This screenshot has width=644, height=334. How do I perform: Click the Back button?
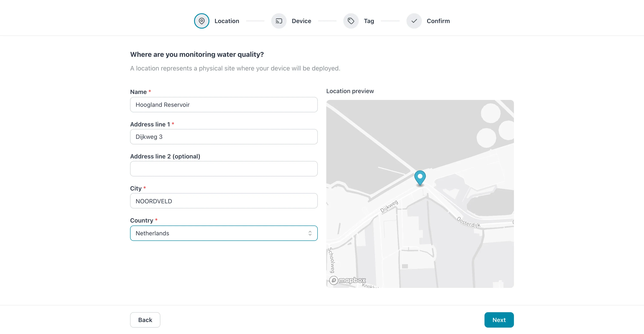(145, 320)
